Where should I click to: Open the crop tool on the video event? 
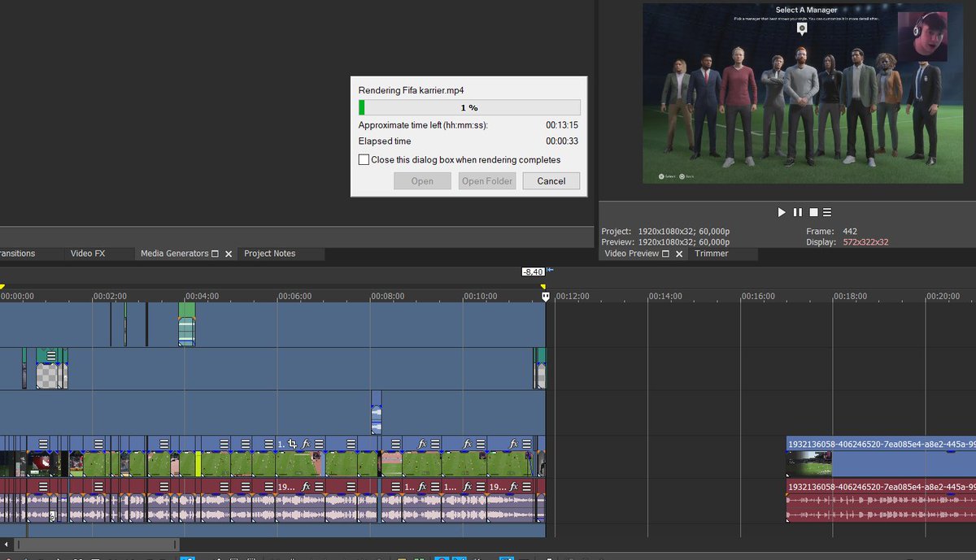293,444
